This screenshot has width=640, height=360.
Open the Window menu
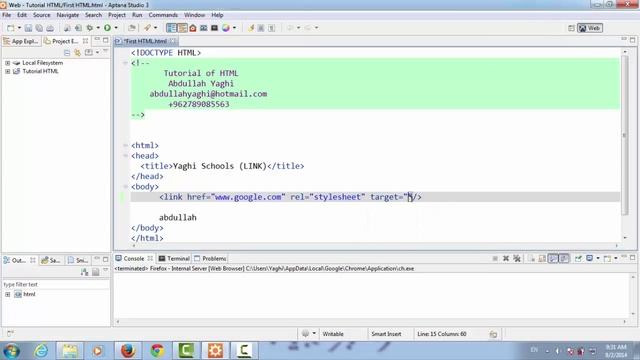pos(194,15)
